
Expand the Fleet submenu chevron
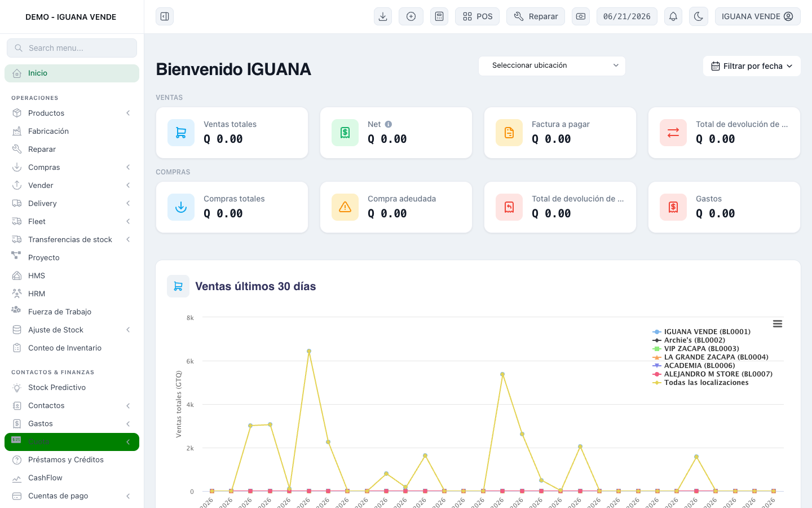tap(128, 221)
